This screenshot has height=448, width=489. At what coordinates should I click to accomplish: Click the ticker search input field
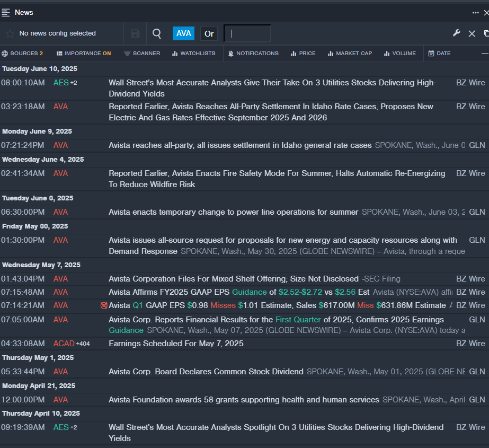click(x=247, y=33)
